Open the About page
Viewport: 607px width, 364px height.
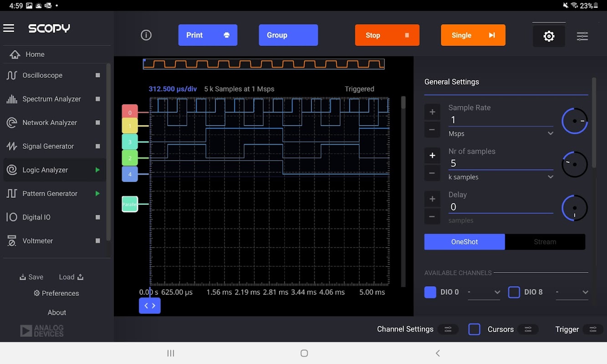click(x=57, y=313)
